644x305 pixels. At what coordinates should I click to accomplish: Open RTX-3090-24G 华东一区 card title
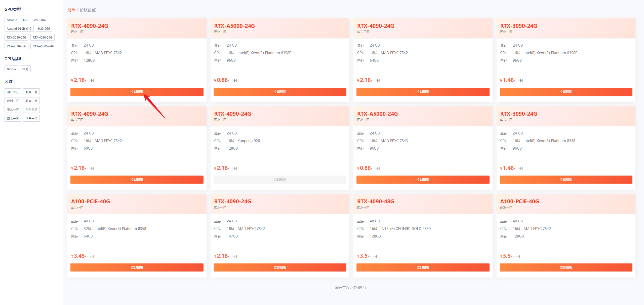(518, 114)
